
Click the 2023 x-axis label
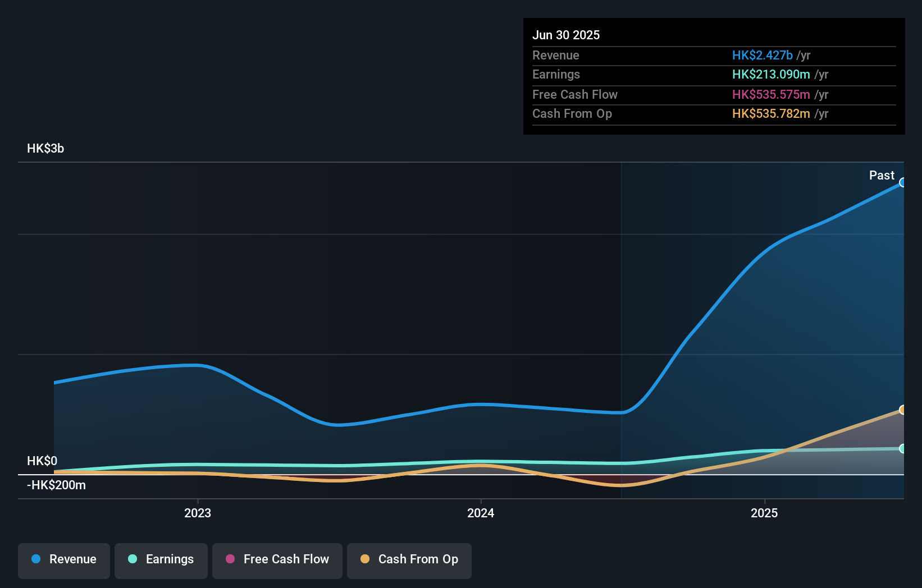click(x=198, y=513)
